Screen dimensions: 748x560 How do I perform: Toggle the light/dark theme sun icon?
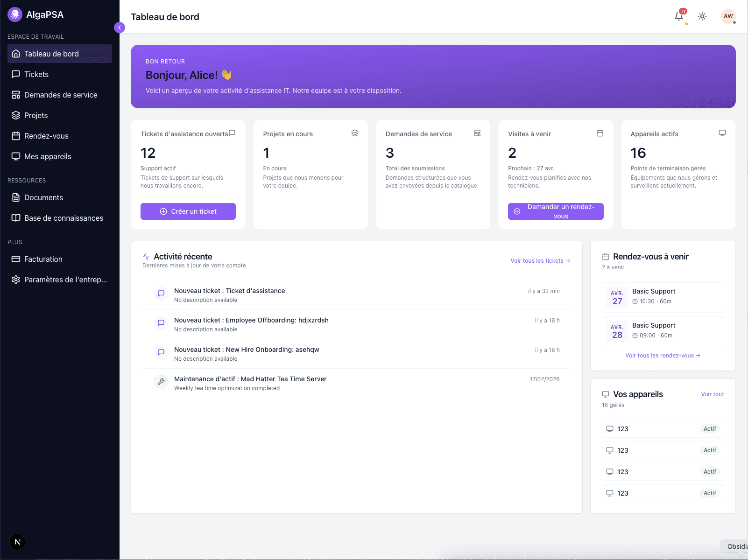pos(702,16)
